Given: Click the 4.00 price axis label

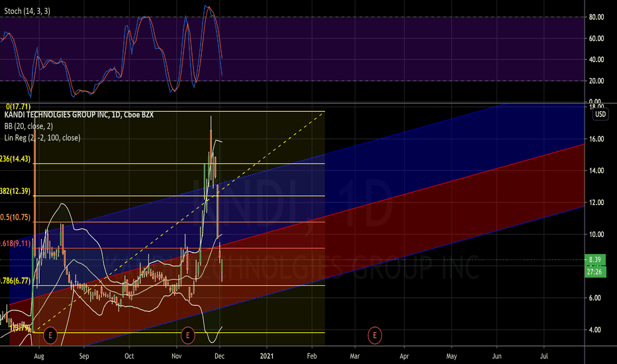Looking at the screenshot, I should pyautogui.click(x=596, y=330).
